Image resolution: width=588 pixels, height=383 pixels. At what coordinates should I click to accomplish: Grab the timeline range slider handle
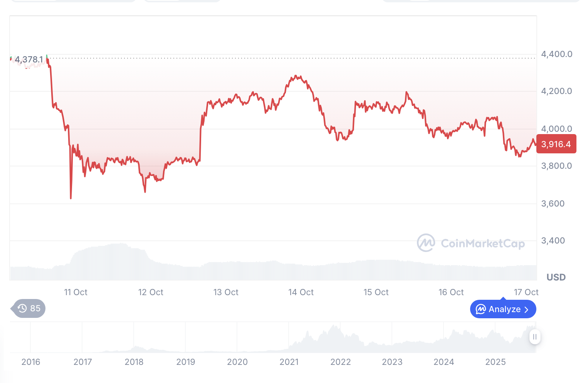click(534, 337)
